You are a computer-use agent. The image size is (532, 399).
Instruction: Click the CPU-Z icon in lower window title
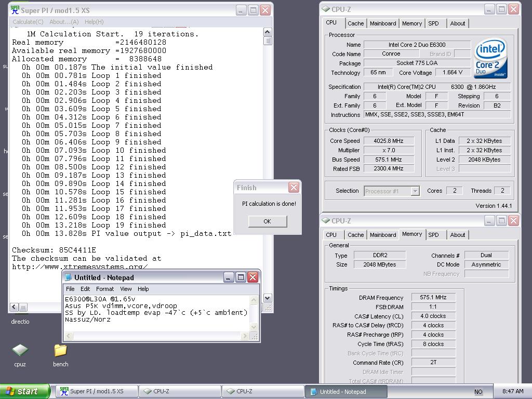[x=326, y=220]
